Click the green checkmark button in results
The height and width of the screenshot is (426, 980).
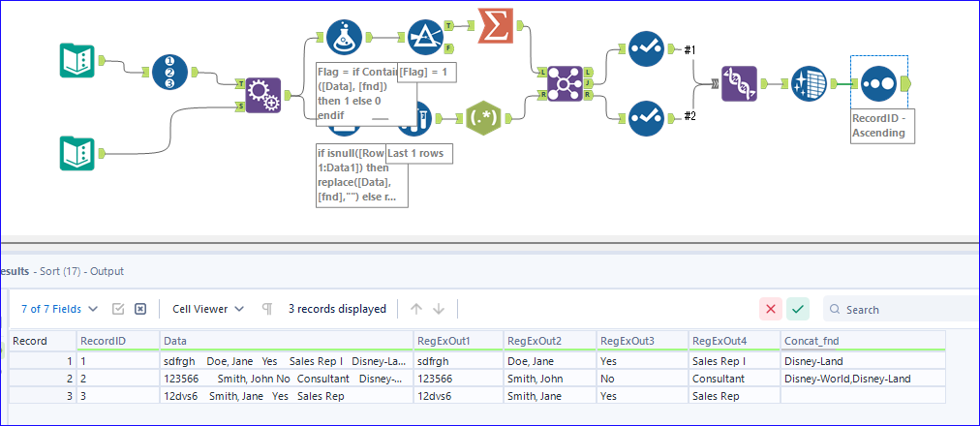click(798, 309)
